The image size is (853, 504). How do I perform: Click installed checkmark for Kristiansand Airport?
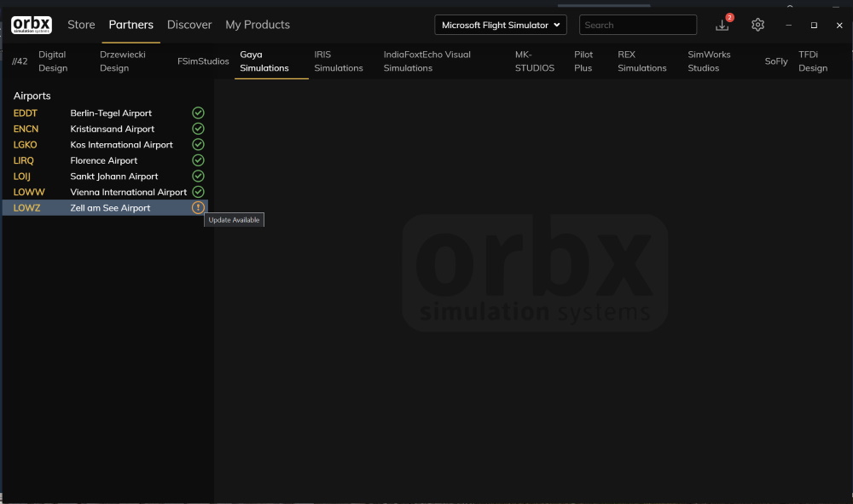(198, 128)
